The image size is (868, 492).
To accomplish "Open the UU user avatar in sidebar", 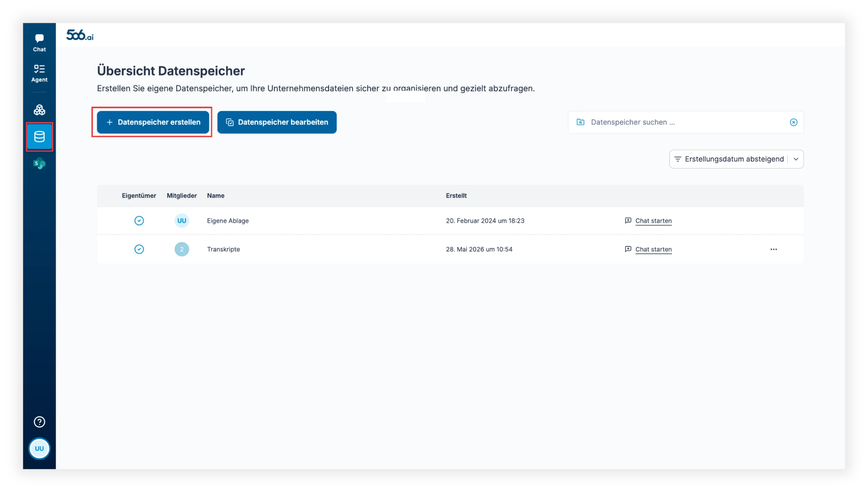I will coord(39,449).
